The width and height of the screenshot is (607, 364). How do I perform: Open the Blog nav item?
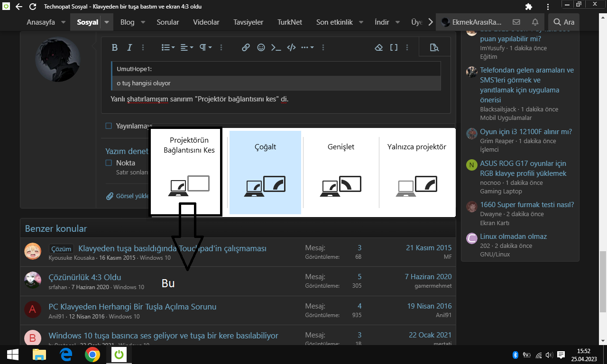[128, 22]
